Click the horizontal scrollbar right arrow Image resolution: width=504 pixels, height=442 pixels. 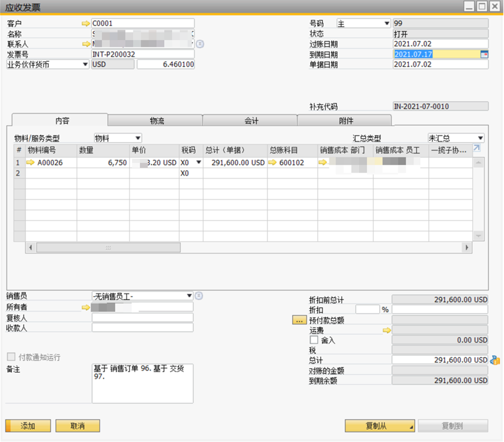(466, 248)
